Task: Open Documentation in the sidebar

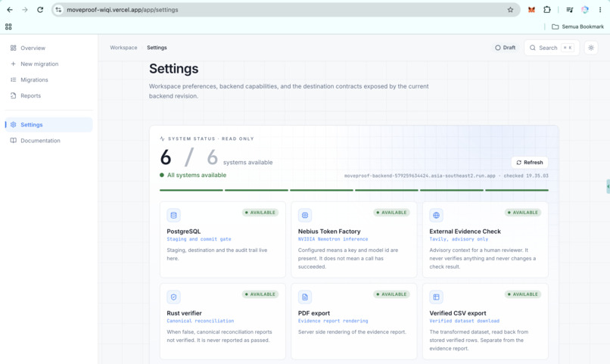Action: coord(49,141)
